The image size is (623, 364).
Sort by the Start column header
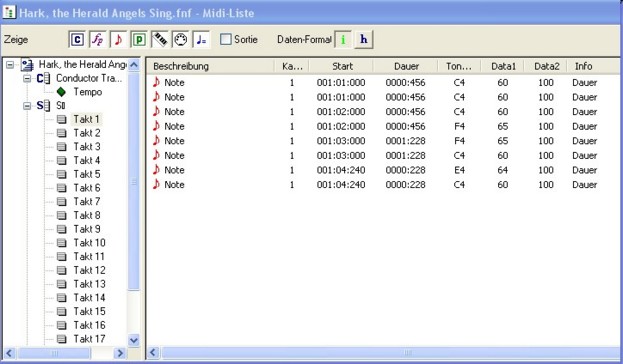342,66
